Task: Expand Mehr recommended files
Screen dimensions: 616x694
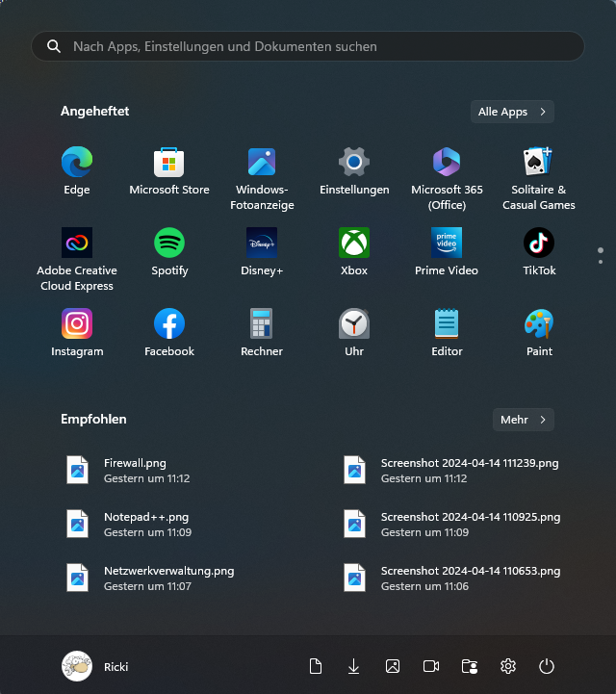Action: tap(524, 420)
